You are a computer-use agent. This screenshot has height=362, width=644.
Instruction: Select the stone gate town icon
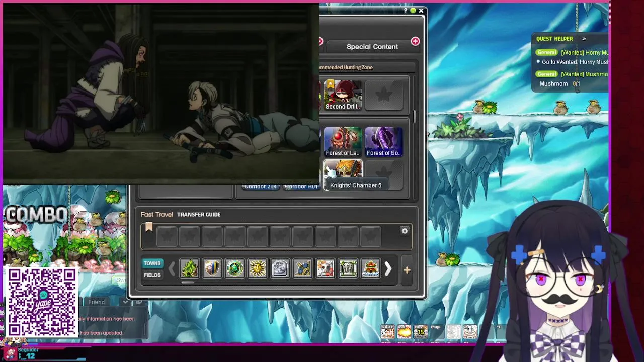point(348,268)
